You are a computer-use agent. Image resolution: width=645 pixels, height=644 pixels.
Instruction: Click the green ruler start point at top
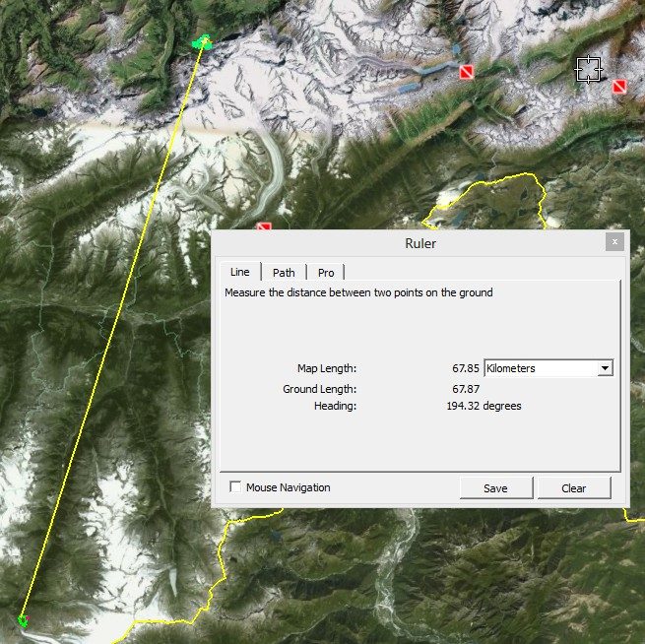pos(204,41)
